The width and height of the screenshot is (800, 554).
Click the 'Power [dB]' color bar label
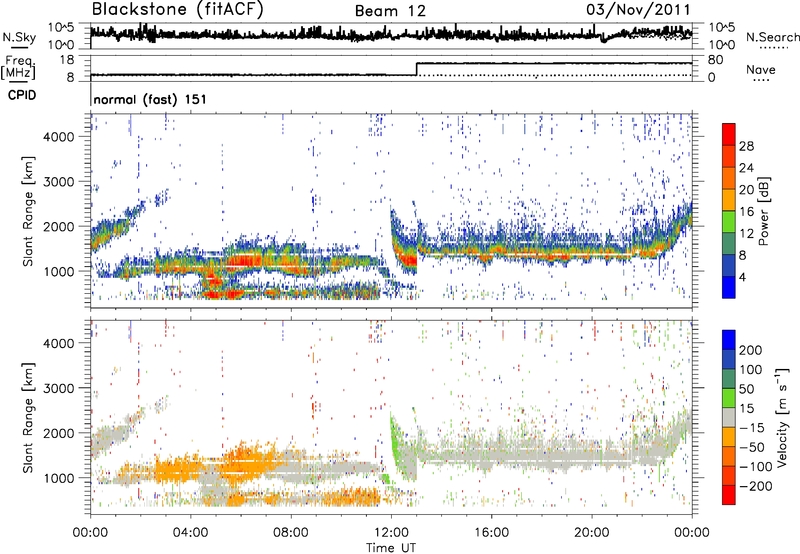[763, 211]
